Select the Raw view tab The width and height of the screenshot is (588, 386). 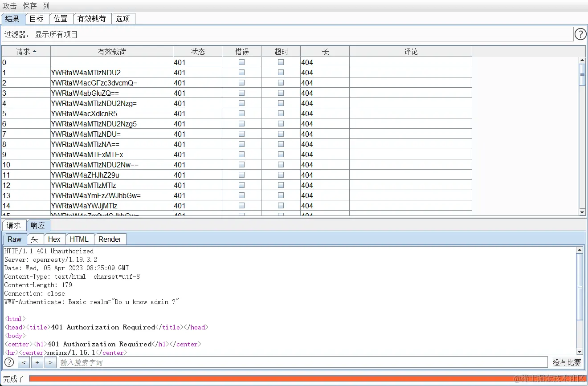(15, 239)
